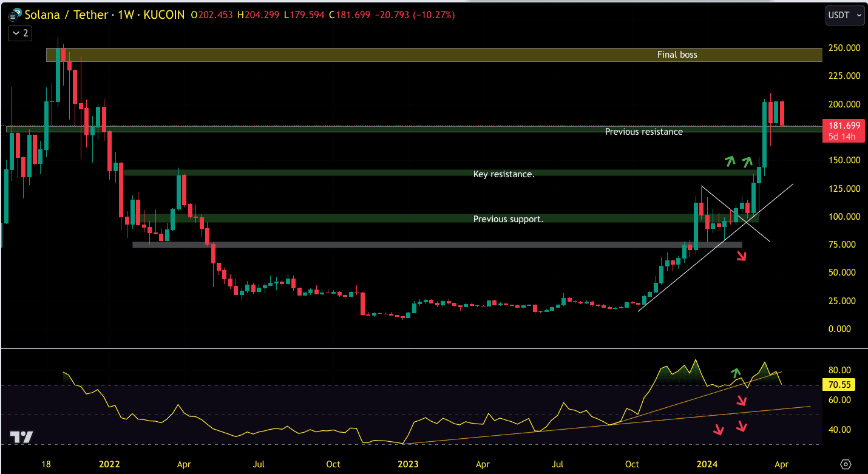Select the Final boss zone label
Viewport: 868px width, 474px height.
tap(677, 55)
